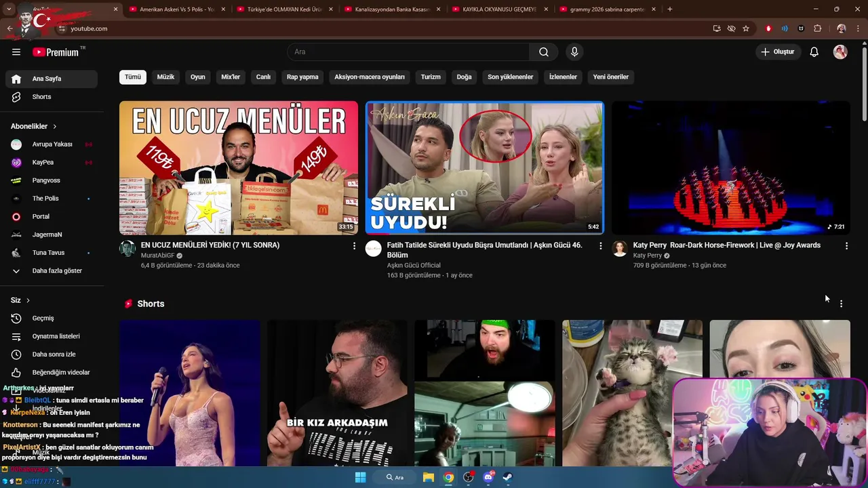This screenshot has width=868, height=488.
Task: Open the account avatar menu
Action: [840, 52]
